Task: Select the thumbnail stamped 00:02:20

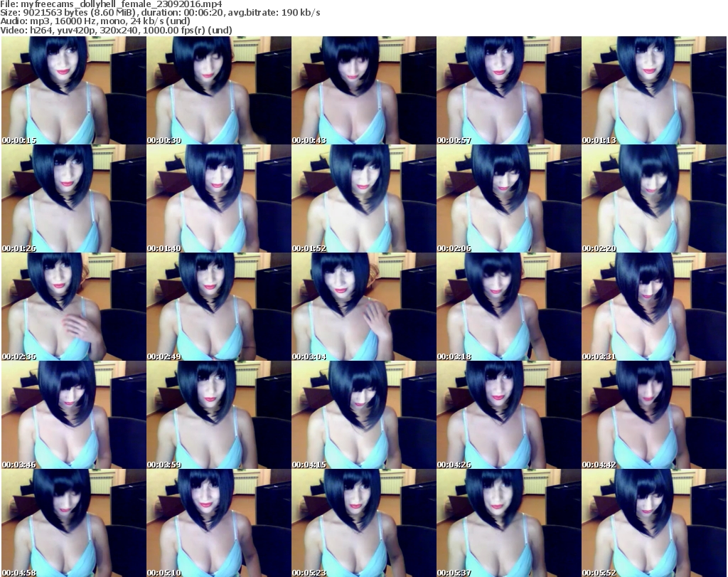Action: (654, 198)
